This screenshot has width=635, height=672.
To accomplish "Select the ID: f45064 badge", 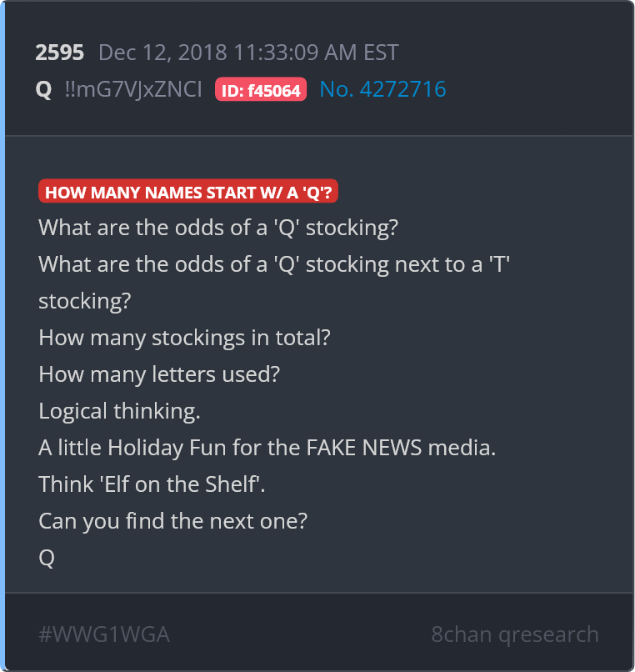I will [x=261, y=89].
